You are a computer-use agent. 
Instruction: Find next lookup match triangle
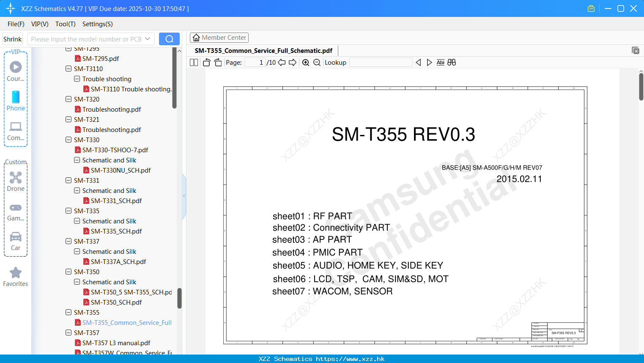(x=429, y=63)
